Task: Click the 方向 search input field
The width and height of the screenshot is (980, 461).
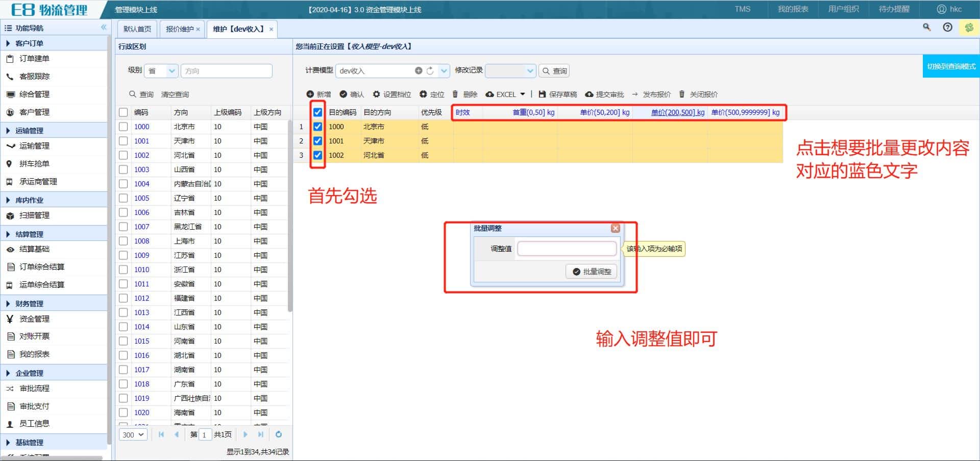Action: pos(226,71)
